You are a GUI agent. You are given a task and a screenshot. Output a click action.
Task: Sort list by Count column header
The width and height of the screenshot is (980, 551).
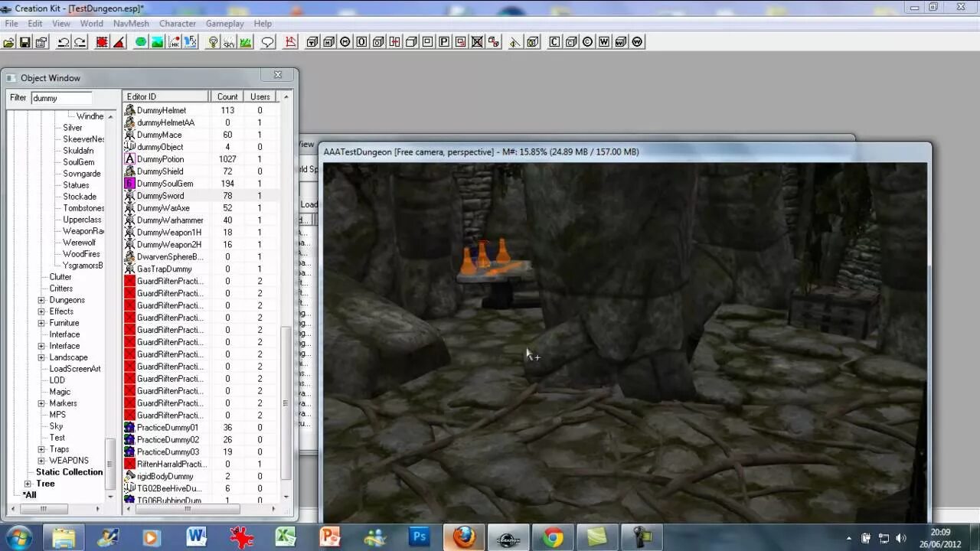tap(227, 96)
